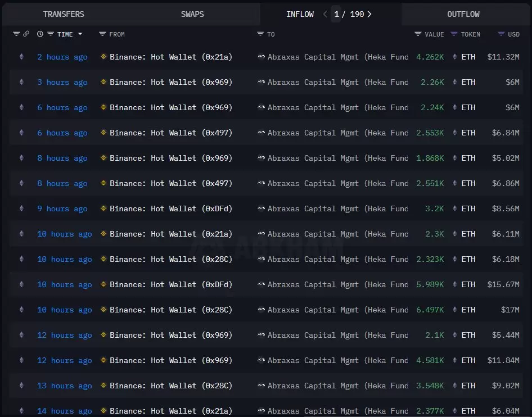Click Binance logo in the $17M row
The height and width of the screenshot is (417, 532).
coord(103,310)
